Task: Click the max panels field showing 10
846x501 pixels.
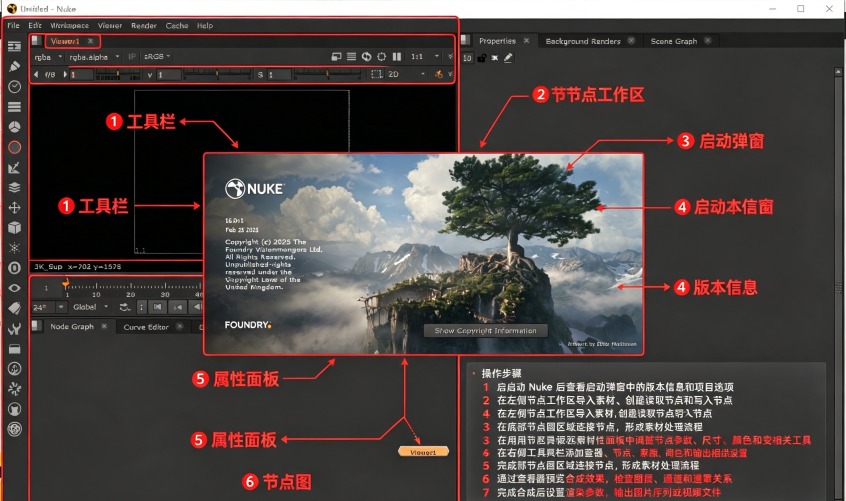Action: click(467, 58)
